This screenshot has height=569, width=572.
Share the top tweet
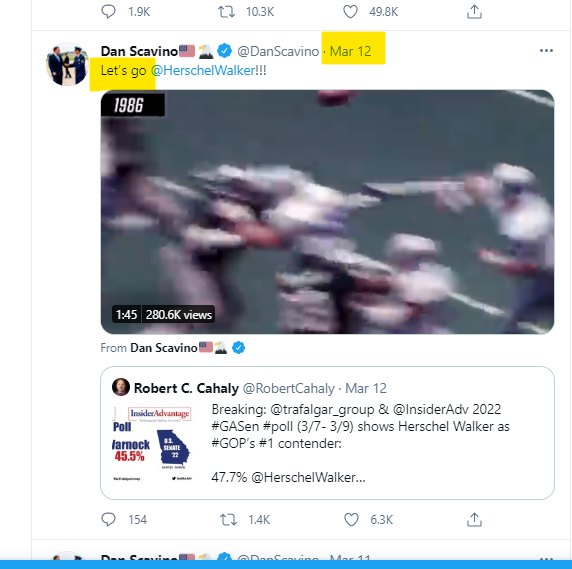(474, 12)
